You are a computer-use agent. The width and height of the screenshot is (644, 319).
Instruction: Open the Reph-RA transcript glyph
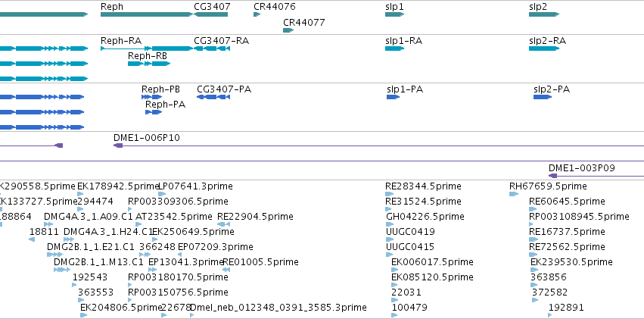coord(147,48)
